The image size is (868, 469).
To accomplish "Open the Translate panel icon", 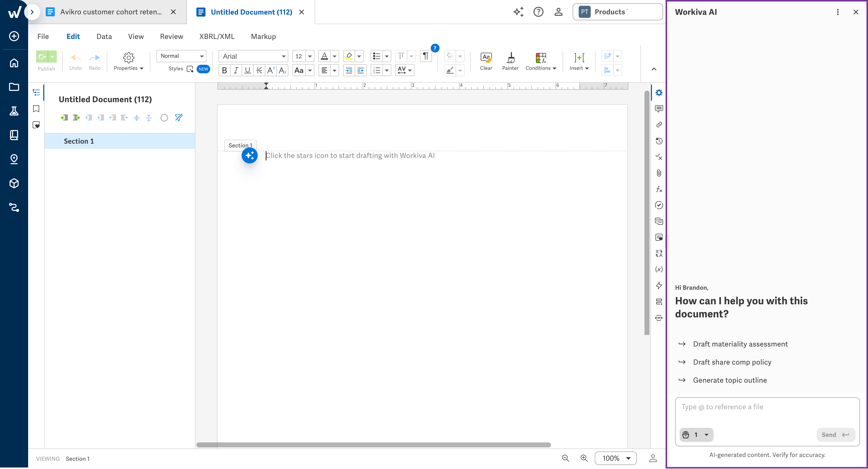I will click(659, 253).
